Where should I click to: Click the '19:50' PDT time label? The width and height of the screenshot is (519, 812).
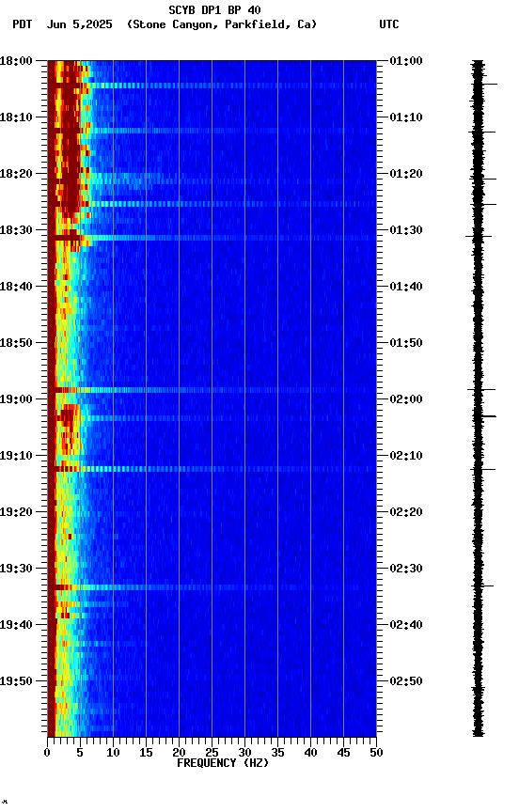pos(16,681)
